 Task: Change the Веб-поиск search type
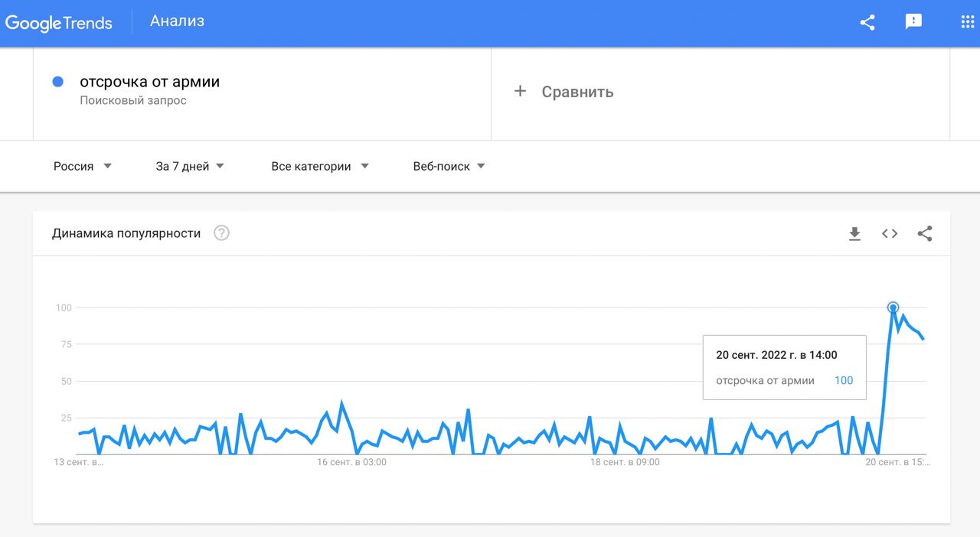(x=449, y=166)
